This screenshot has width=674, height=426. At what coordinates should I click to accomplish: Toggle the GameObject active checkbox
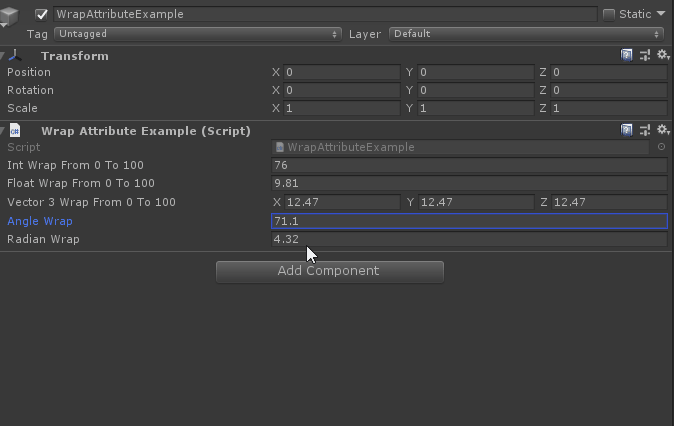(x=41, y=15)
